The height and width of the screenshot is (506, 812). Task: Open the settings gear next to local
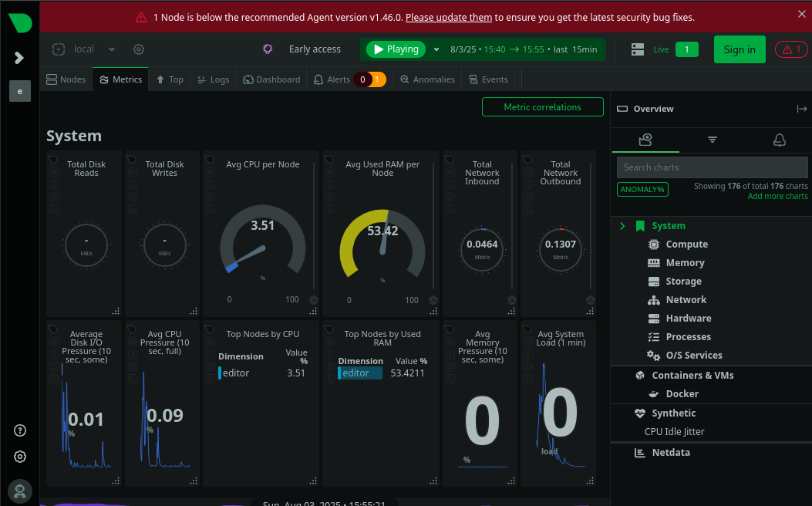tap(139, 49)
